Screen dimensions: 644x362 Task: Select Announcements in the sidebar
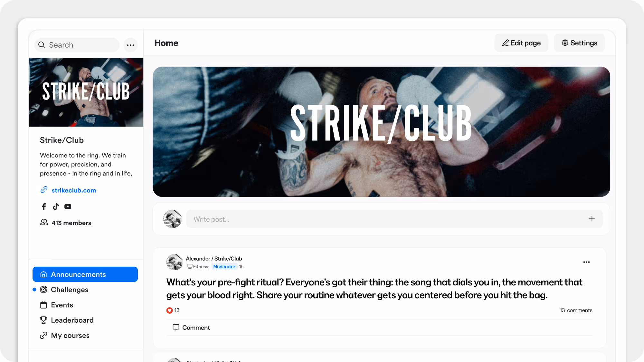[x=85, y=274]
